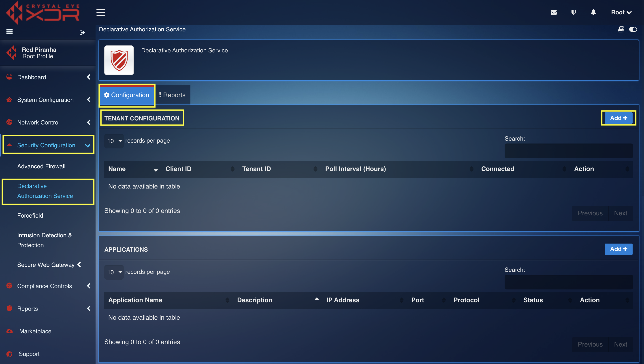Sort tenant table by Connected
Image resolution: width=644 pixels, height=364 pixels.
tap(523, 169)
